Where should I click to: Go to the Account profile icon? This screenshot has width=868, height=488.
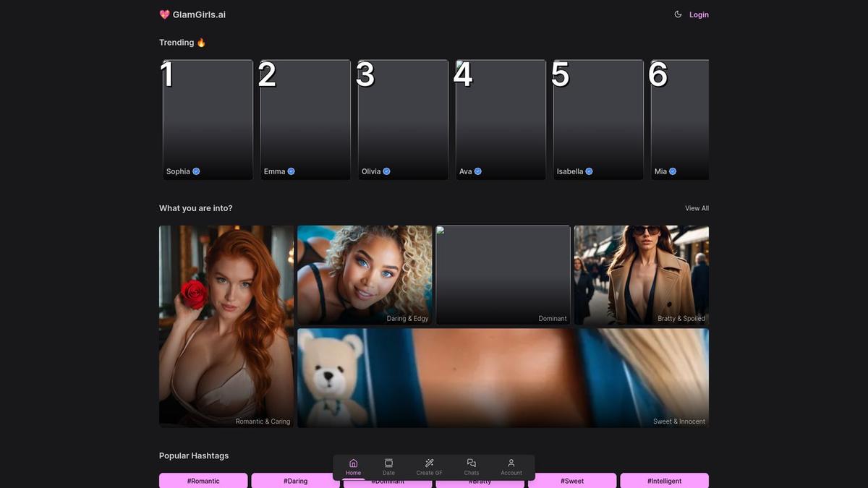tap(511, 467)
